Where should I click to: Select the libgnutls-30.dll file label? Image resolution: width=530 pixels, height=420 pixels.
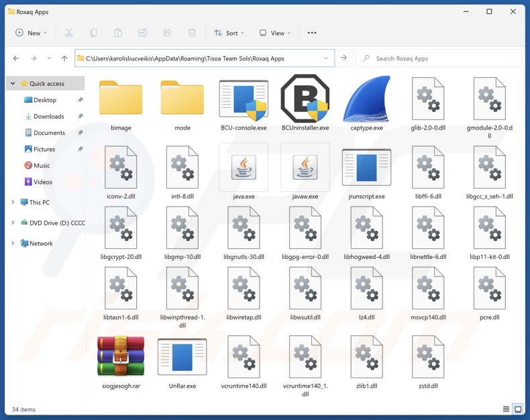(x=244, y=257)
